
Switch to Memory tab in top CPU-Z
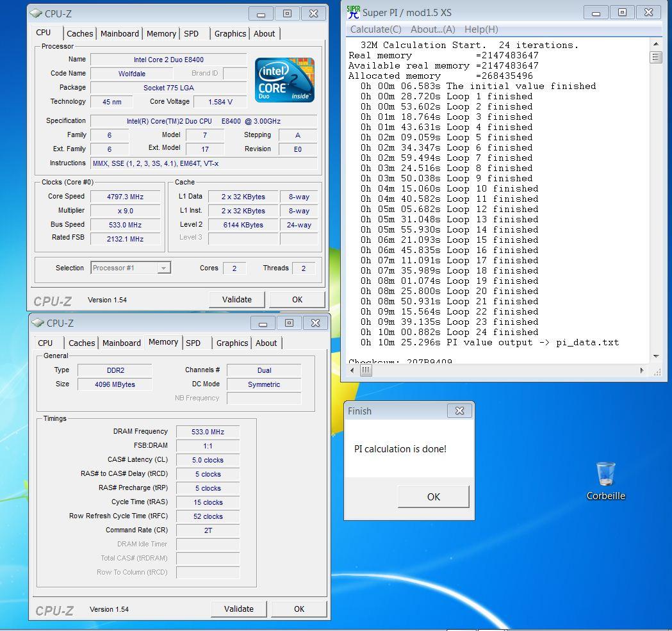[161, 33]
